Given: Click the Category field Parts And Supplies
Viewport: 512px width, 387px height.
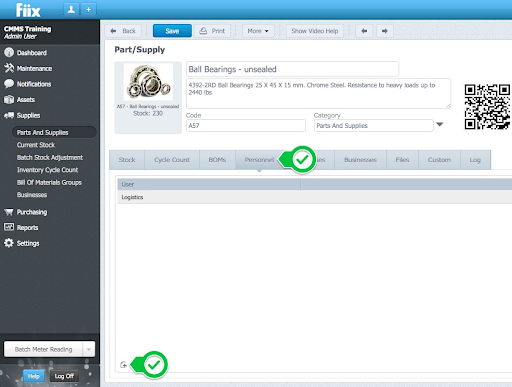Looking at the screenshot, I should [374, 126].
